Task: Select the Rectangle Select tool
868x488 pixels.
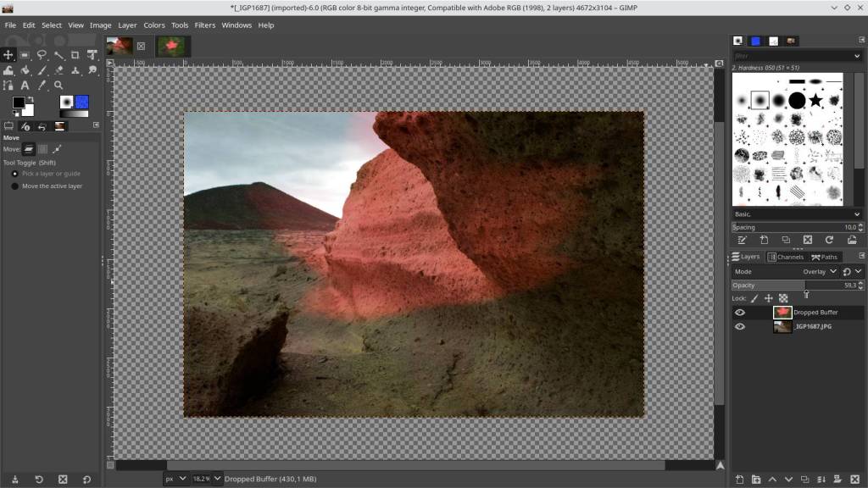Action: pyautogui.click(x=25, y=55)
